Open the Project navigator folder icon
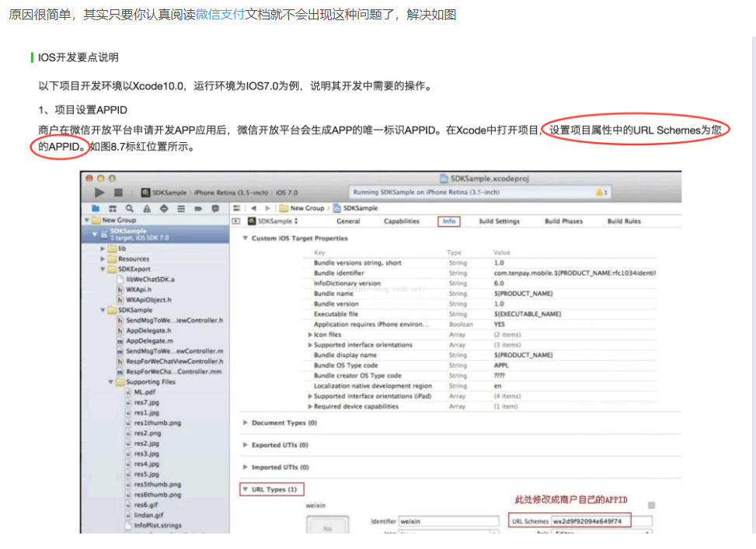This screenshot has height=549, width=756. point(96,208)
